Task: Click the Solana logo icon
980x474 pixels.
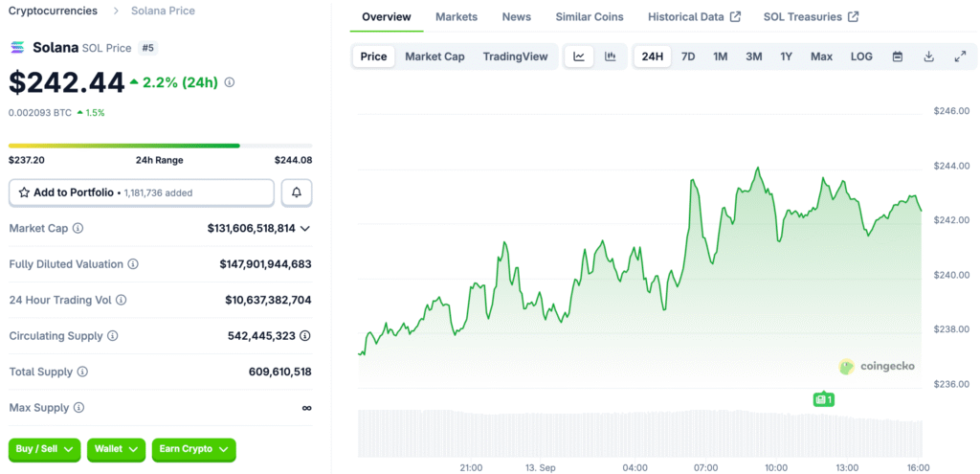Action: coord(17,48)
